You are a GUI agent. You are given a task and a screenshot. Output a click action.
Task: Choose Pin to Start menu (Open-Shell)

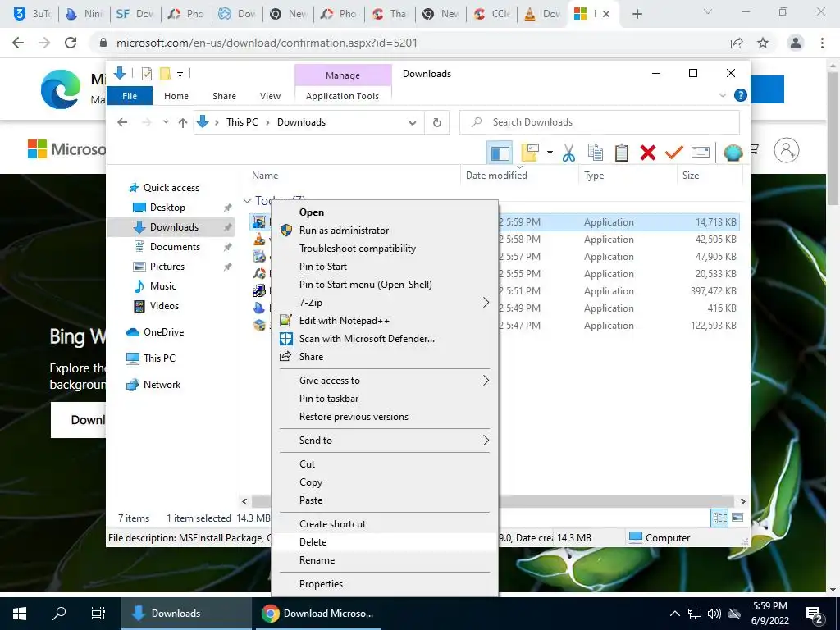(384, 285)
